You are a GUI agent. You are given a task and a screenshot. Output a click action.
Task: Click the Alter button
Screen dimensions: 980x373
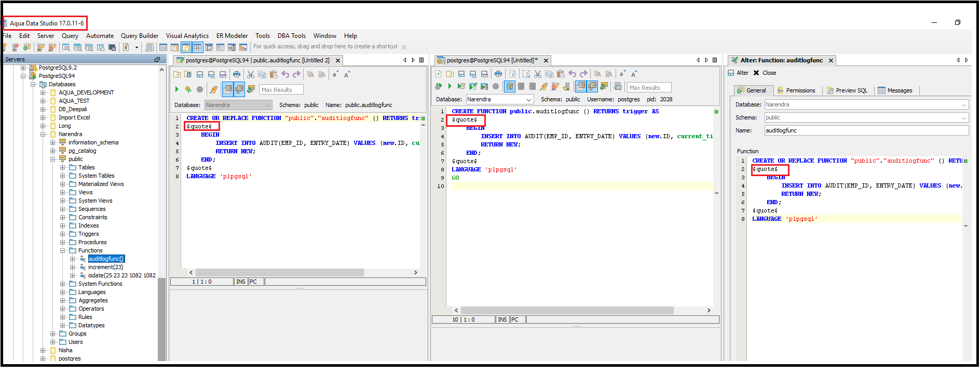coord(738,73)
